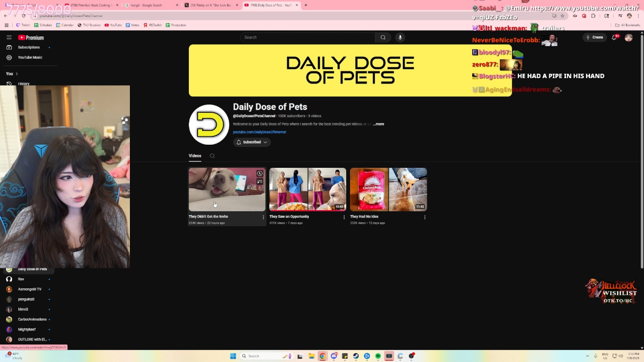Select the Videos tab
The image size is (644, 362).
(195, 156)
